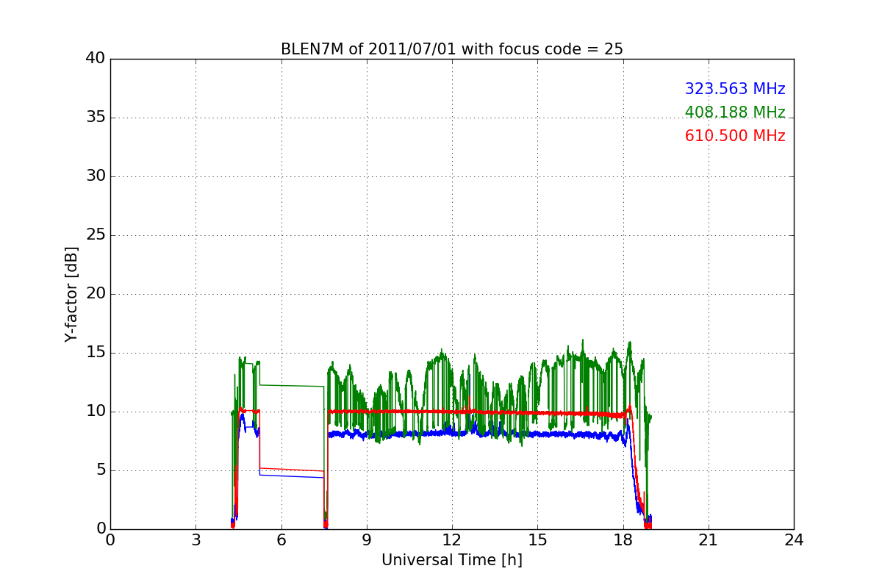882x588 pixels.
Task: Click the y-axis tick label 20
Action: (x=96, y=294)
